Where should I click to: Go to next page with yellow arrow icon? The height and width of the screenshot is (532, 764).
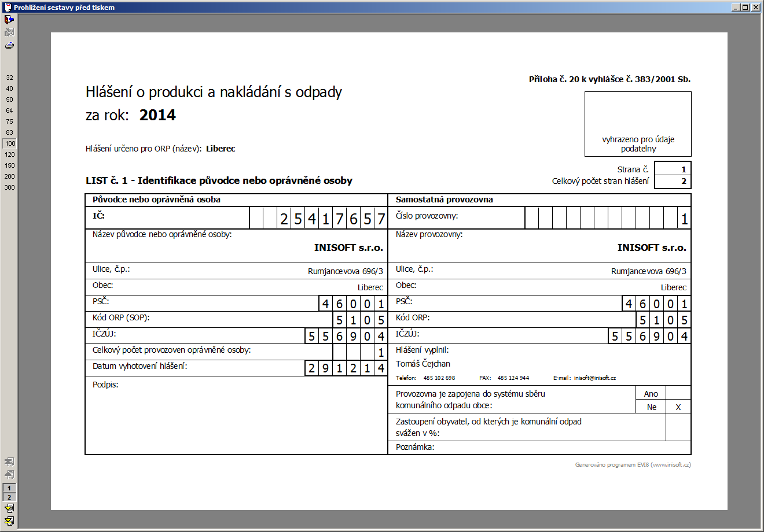tap(9, 508)
